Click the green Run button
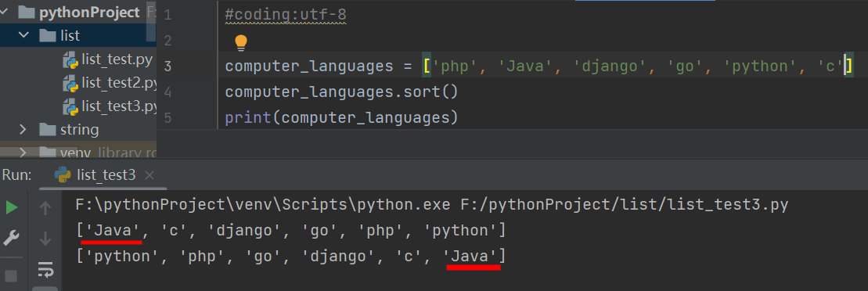Viewport: 868px width, 291px height. coord(12,207)
